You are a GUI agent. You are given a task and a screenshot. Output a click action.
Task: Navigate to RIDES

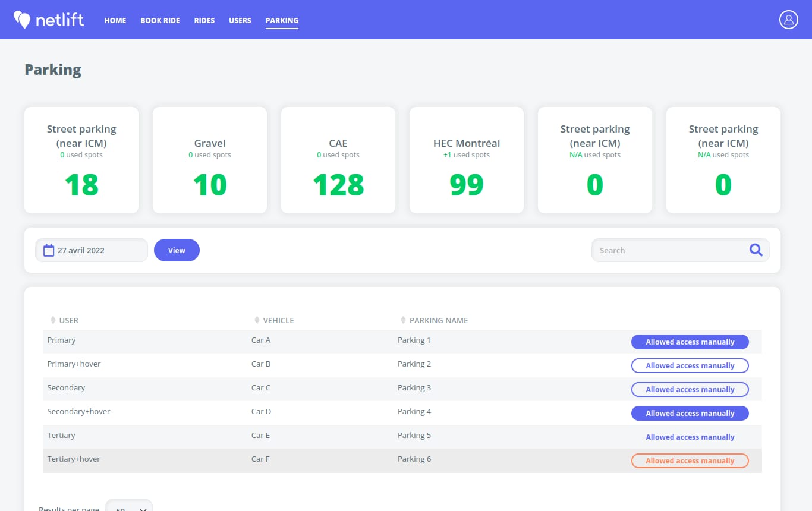point(204,20)
